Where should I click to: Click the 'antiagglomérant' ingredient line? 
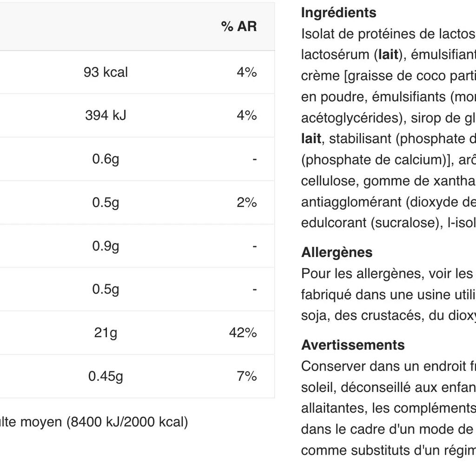389,202
